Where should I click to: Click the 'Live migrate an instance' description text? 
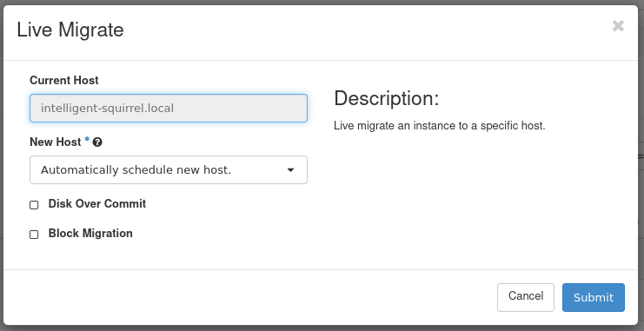tap(440, 126)
